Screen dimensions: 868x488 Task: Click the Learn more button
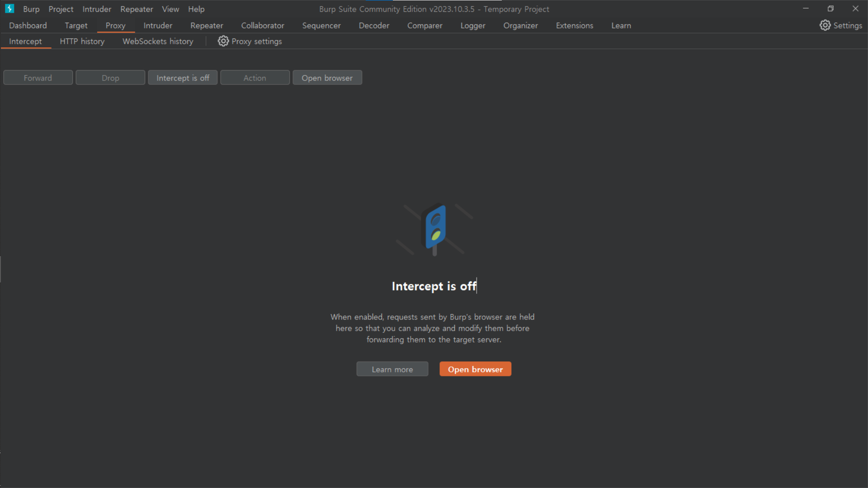tap(392, 369)
